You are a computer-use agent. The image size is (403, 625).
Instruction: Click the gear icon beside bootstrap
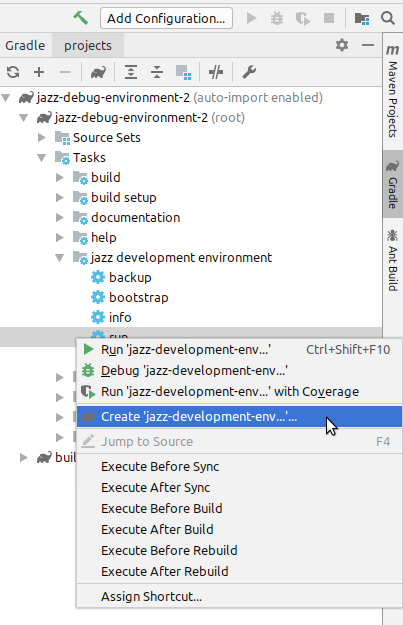pyautogui.click(x=98, y=297)
